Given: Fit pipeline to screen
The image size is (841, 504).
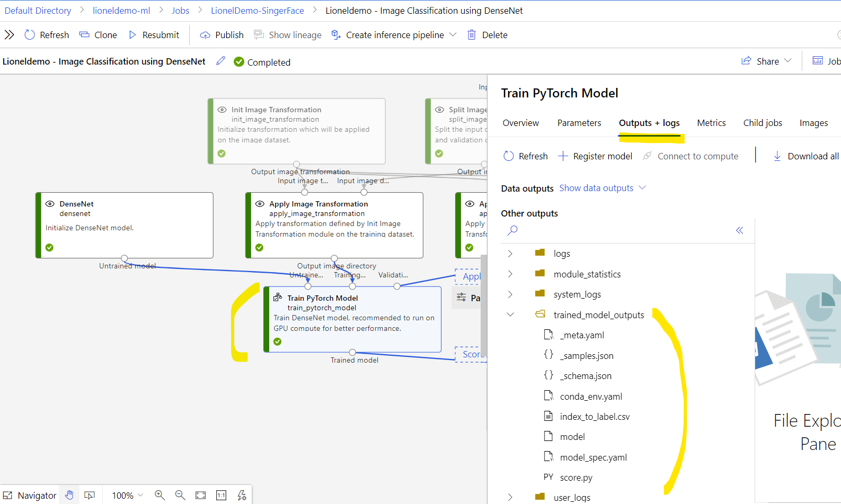Looking at the screenshot, I should (200, 495).
